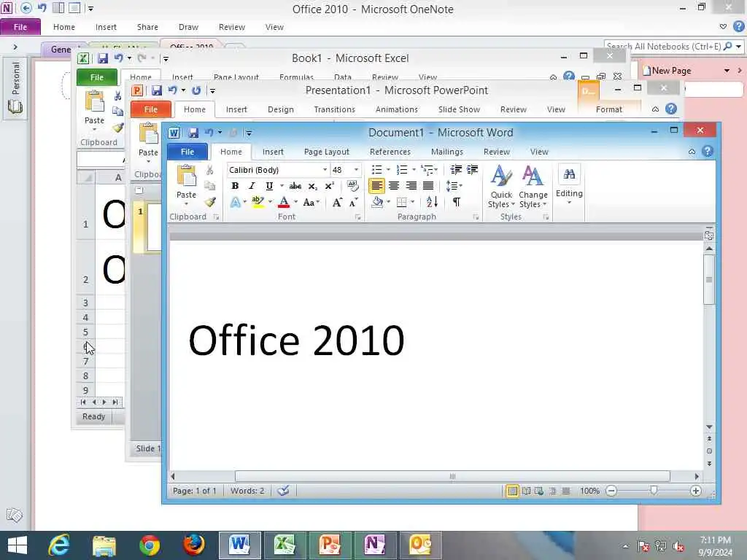Click the zoom slider handle in Word

pyautogui.click(x=654, y=491)
